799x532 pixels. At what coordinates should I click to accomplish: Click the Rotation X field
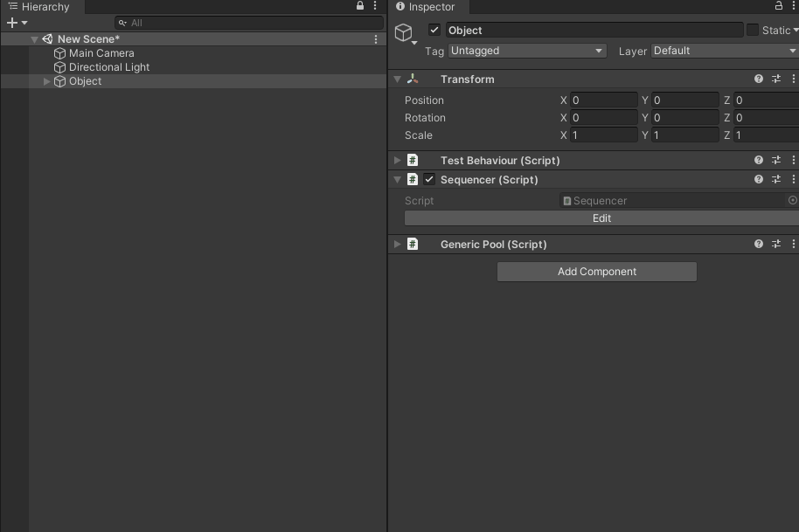(603, 118)
